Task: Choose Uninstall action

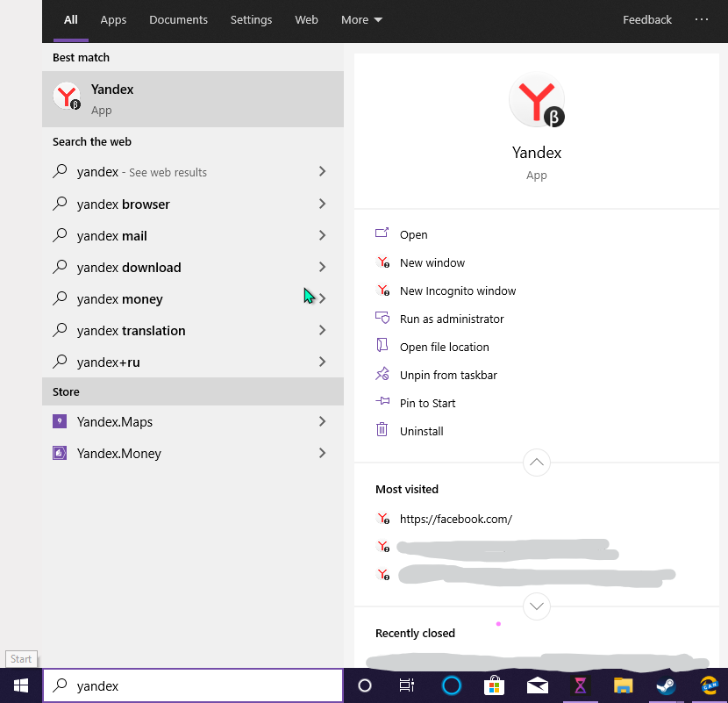Action: click(x=422, y=431)
